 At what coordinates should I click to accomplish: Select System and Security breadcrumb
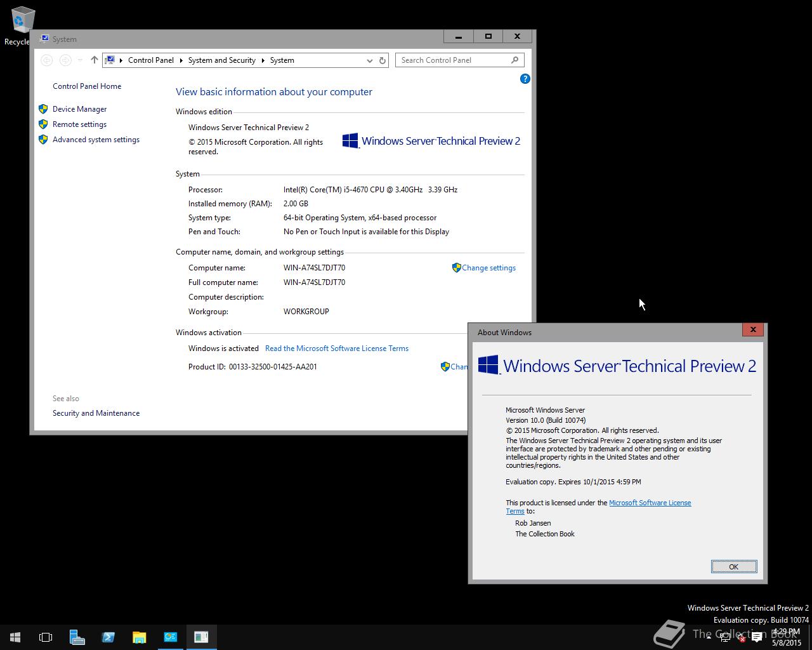pyautogui.click(x=221, y=60)
